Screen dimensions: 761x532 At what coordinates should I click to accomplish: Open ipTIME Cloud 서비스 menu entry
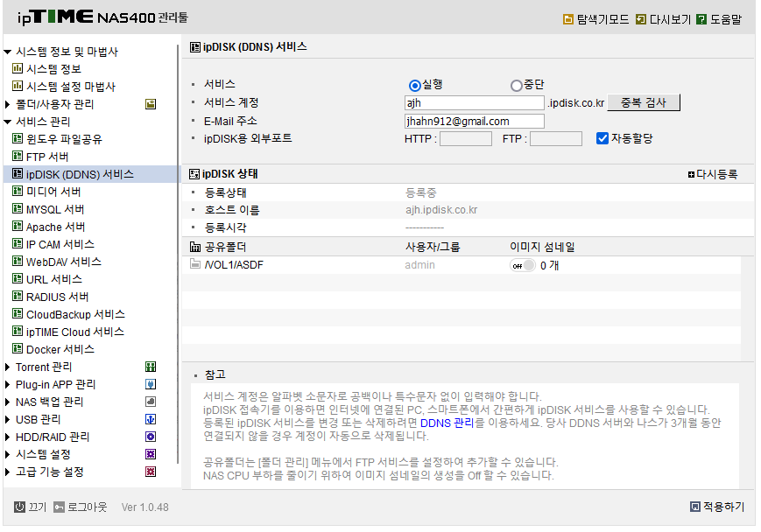tap(75, 332)
